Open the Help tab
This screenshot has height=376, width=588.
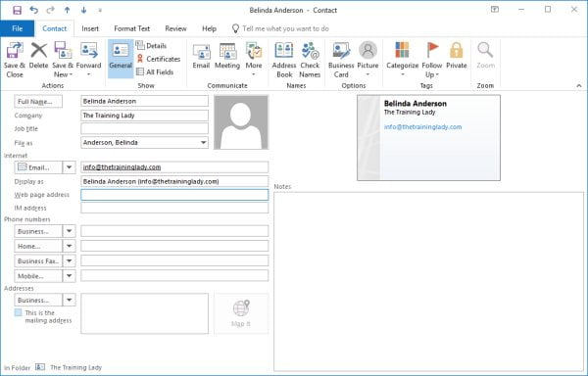point(210,28)
